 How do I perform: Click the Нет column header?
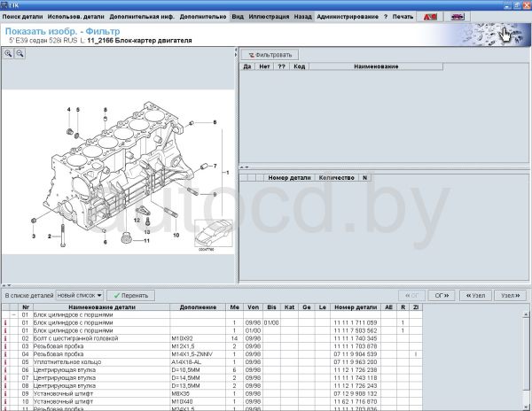pos(264,66)
